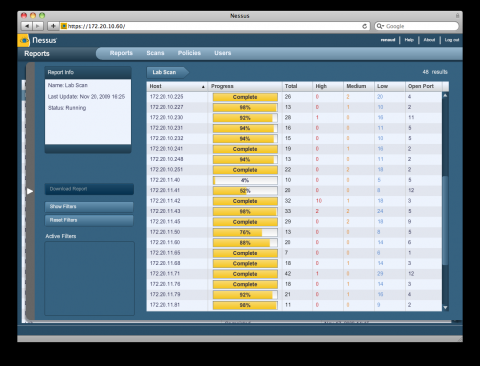Select host row 172.20.10.227
The image size is (480, 366).
pos(294,107)
